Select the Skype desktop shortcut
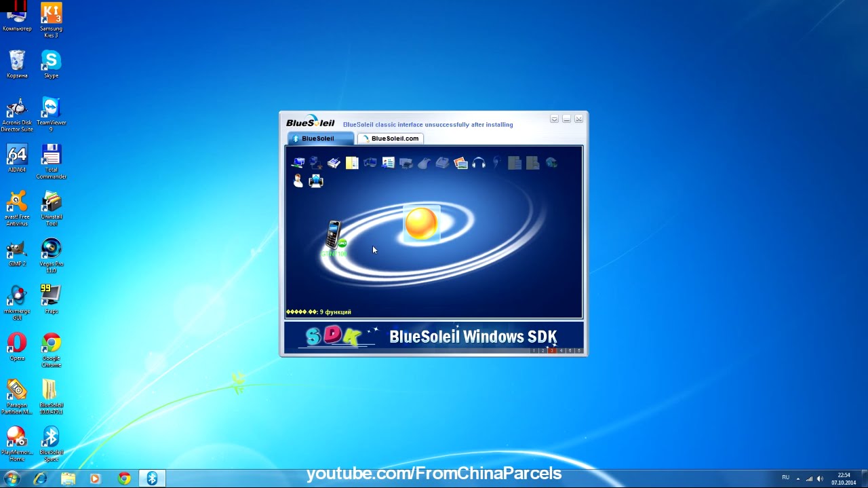Viewport: 868px width, 488px height. [51, 64]
